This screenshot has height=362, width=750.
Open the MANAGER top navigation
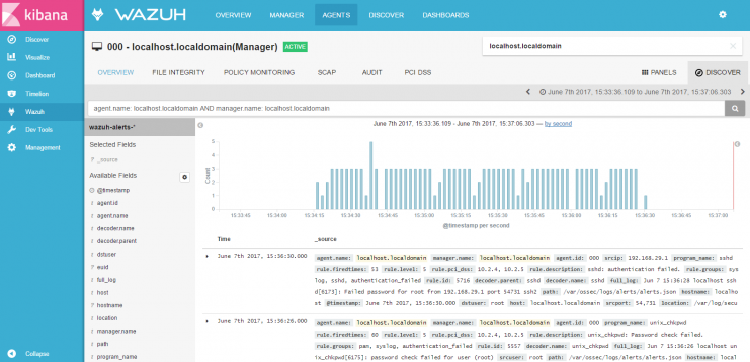coord(287,15)
